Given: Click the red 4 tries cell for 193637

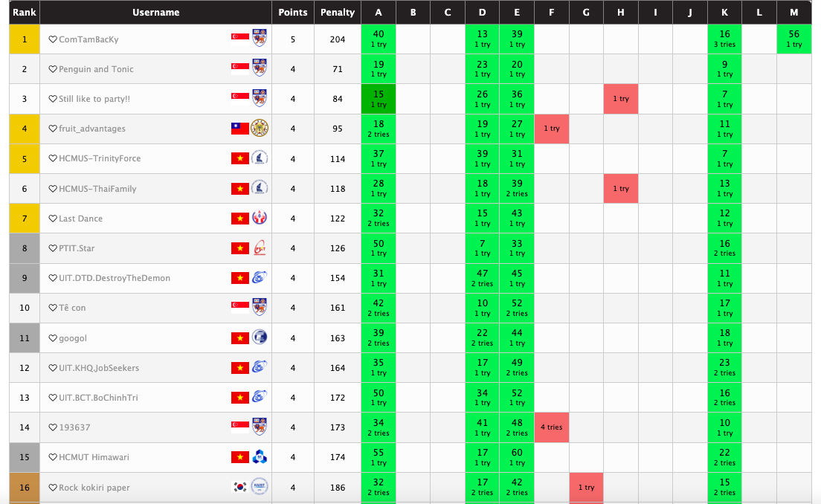Looking at the screenshot, I should (552, 427).
